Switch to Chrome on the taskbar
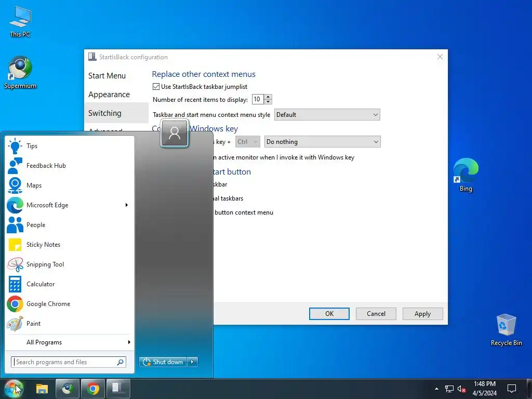This screenshot has height=399, width=532. pos(93,389)
